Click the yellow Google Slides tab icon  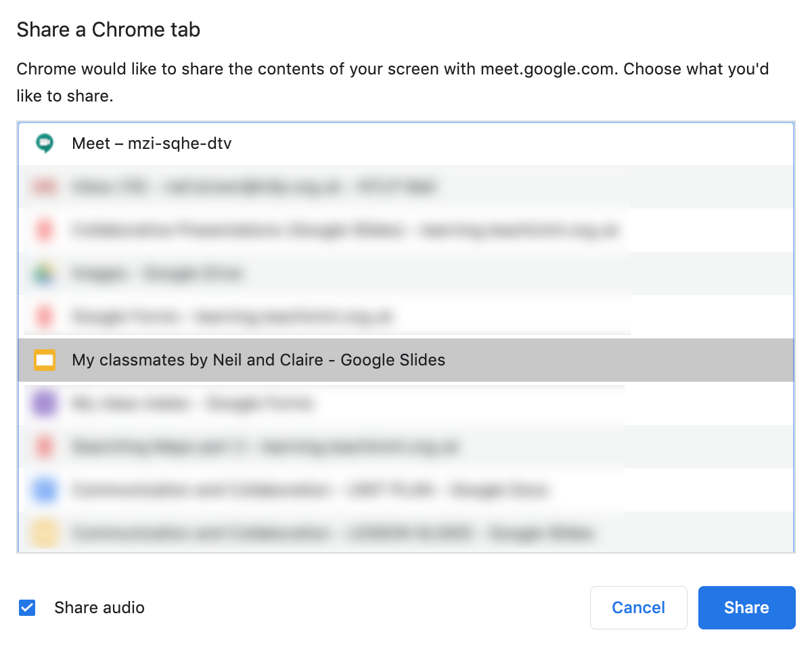coord(45,360)
